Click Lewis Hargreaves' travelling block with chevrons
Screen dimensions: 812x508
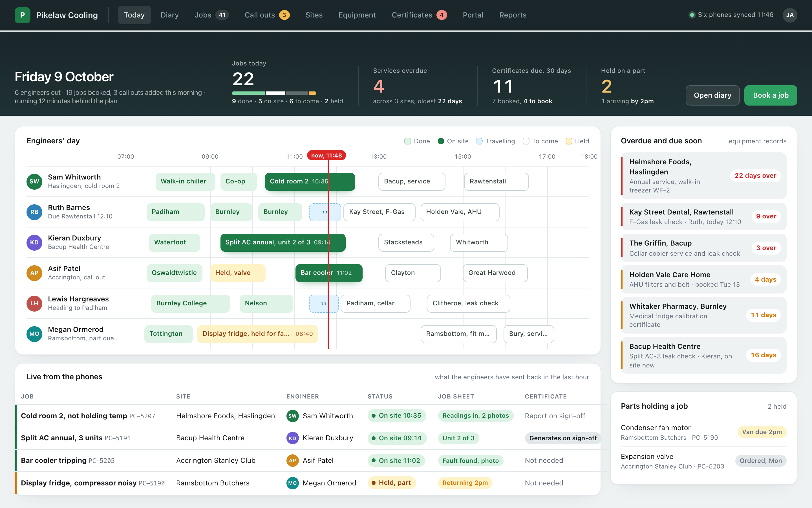324,303
